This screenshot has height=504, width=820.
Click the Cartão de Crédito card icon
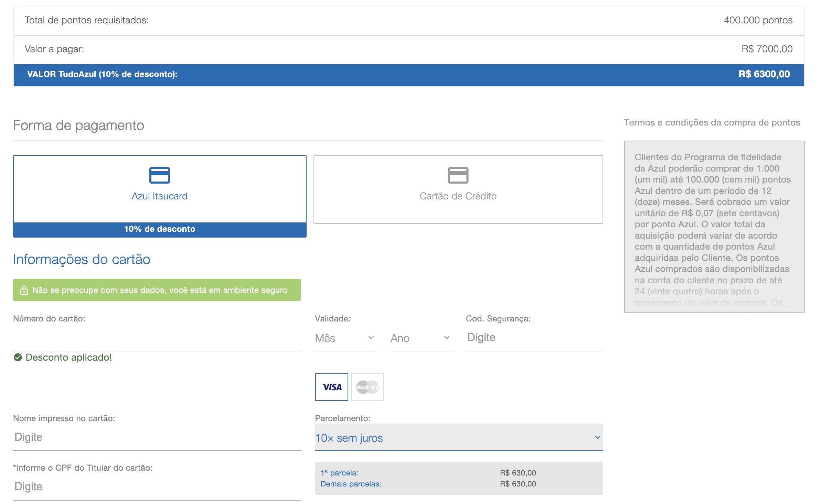tap(458, 175)
